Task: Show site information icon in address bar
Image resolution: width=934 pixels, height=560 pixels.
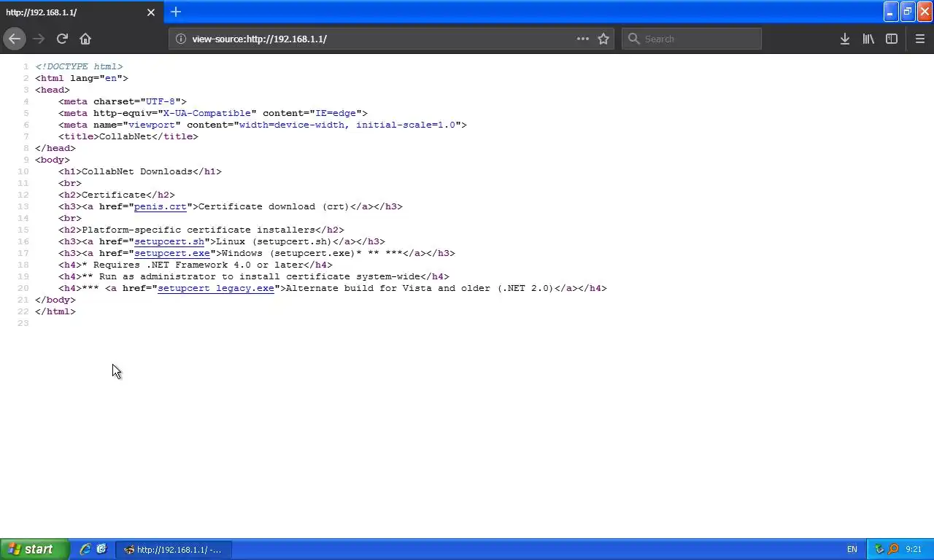Action: [x=181, y=39]
